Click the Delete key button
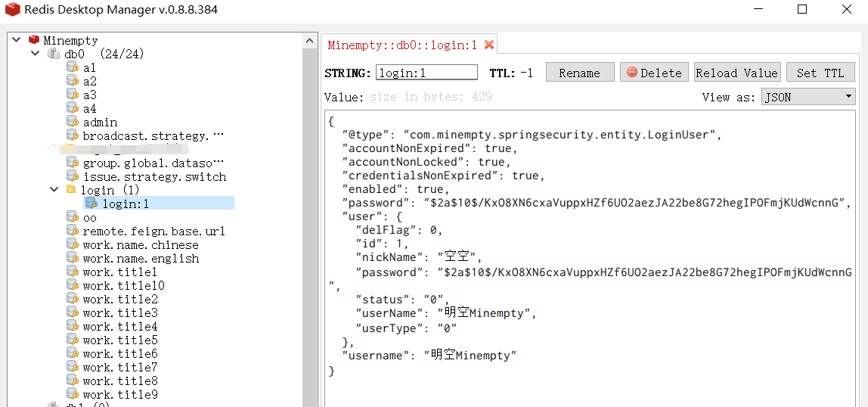 pos(654,73)
